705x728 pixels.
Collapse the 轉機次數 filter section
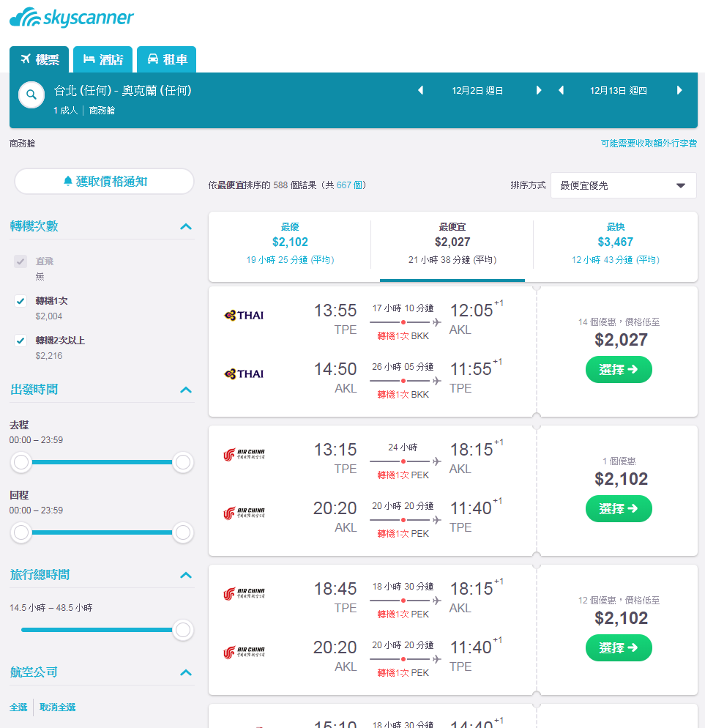[186, 226]
